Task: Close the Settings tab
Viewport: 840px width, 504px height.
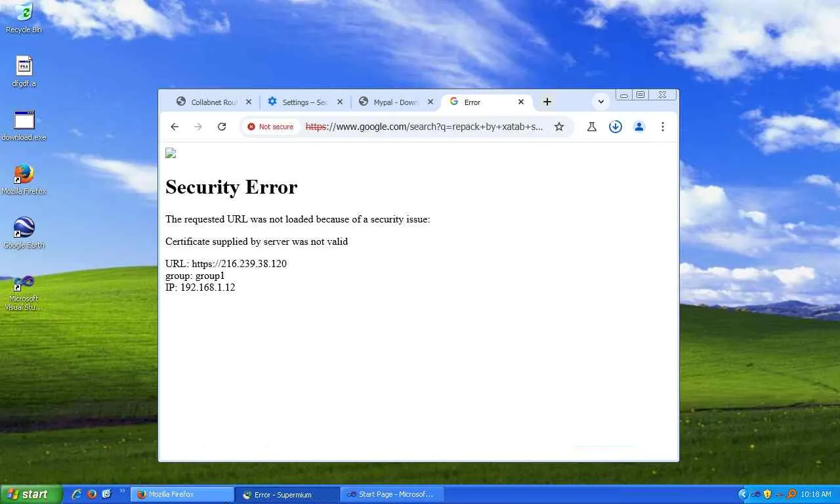Action: [x=340, y=102]
